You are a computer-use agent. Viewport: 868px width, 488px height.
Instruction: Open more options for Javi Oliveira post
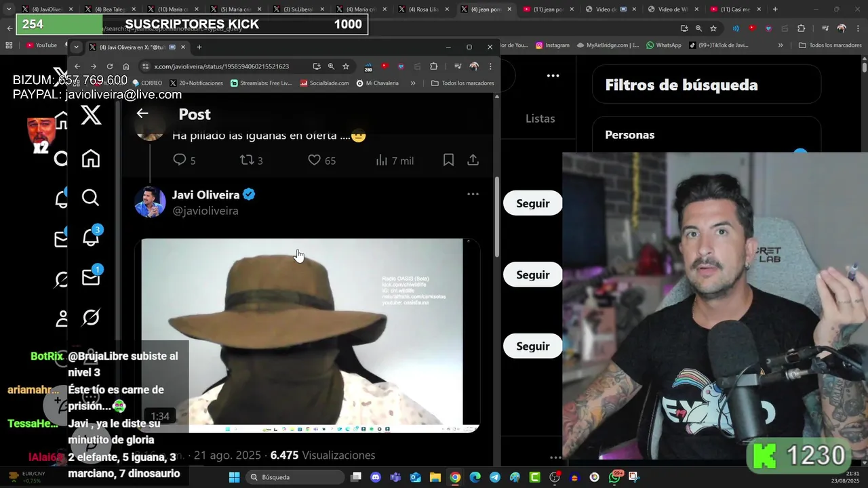(x=473, y=195)
